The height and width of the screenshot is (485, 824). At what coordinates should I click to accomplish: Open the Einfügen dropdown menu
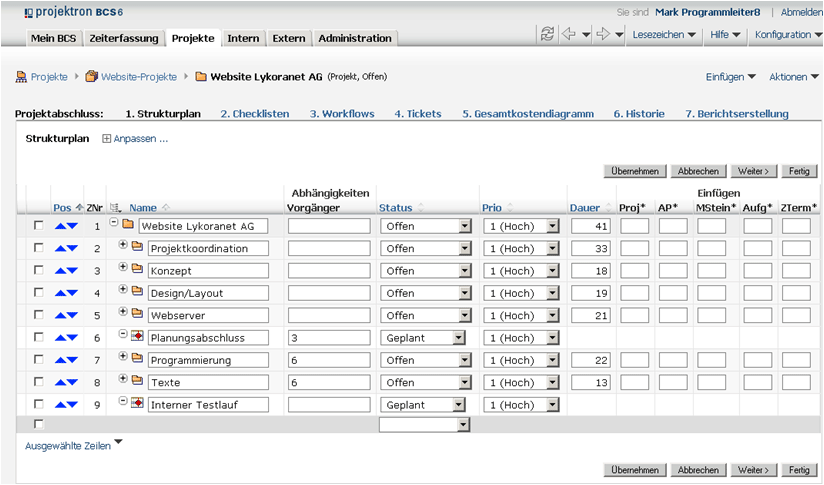730,77
